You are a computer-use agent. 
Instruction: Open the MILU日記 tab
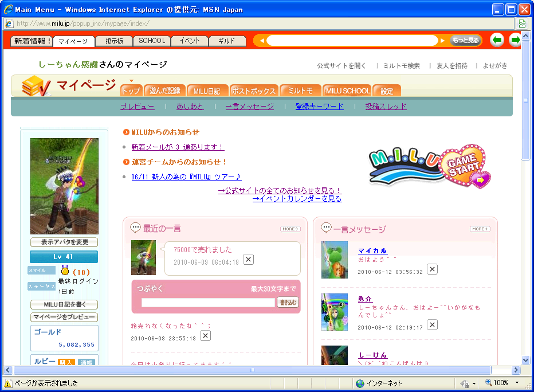pos(206,91)
